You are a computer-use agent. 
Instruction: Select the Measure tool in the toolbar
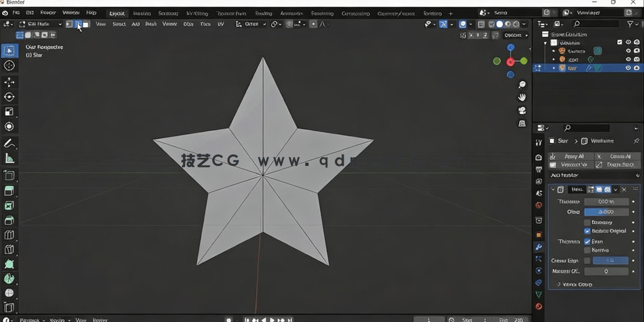(9, 158)
